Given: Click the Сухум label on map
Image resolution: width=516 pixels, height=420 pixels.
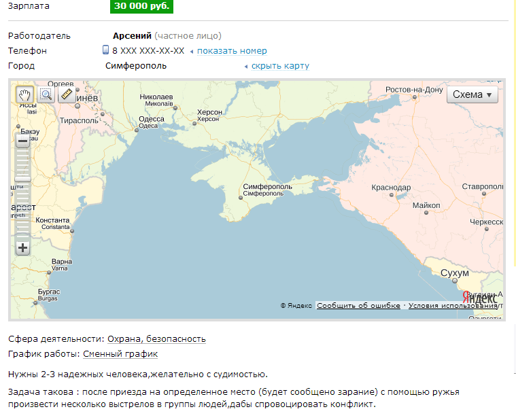Looking at the screenshot, I should [454, 273].
